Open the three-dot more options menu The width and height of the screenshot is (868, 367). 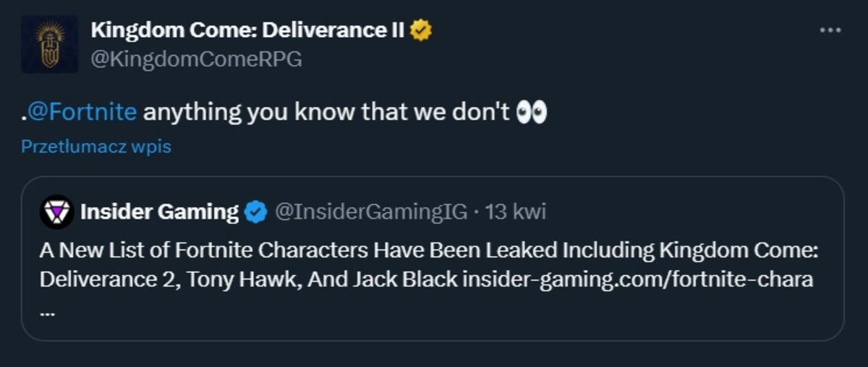tap(830, 30)
